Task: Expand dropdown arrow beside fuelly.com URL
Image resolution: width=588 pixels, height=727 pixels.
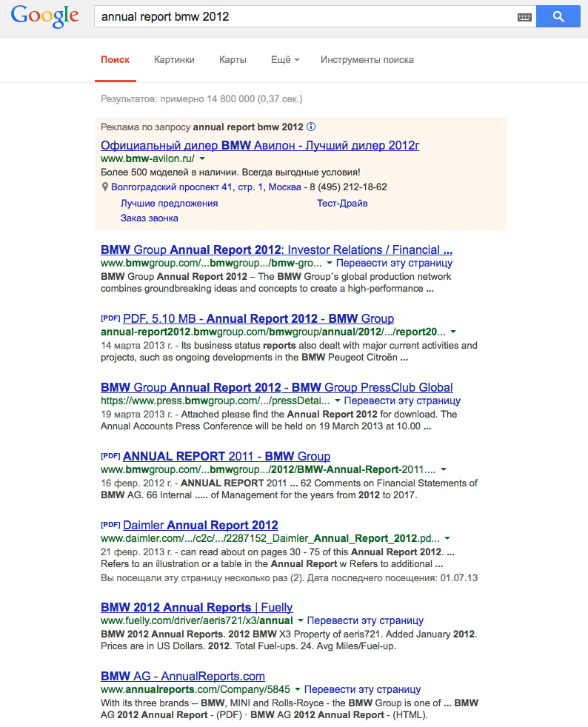Action: [x=301, y=620]
